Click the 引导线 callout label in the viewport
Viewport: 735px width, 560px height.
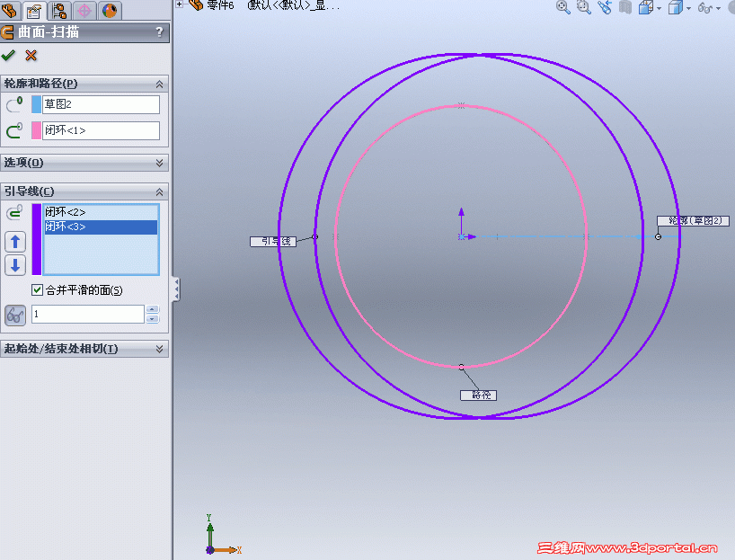point(273,242)
